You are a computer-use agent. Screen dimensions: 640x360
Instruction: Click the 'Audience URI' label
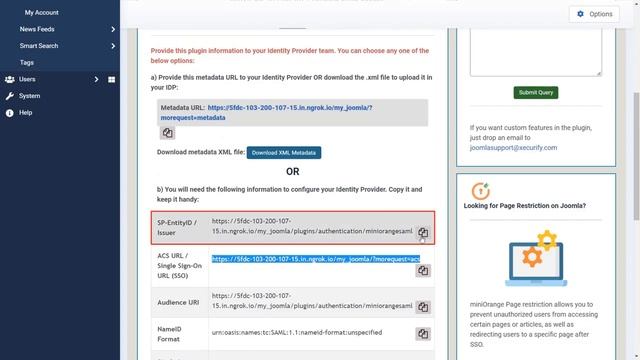(x=178, y=302)
